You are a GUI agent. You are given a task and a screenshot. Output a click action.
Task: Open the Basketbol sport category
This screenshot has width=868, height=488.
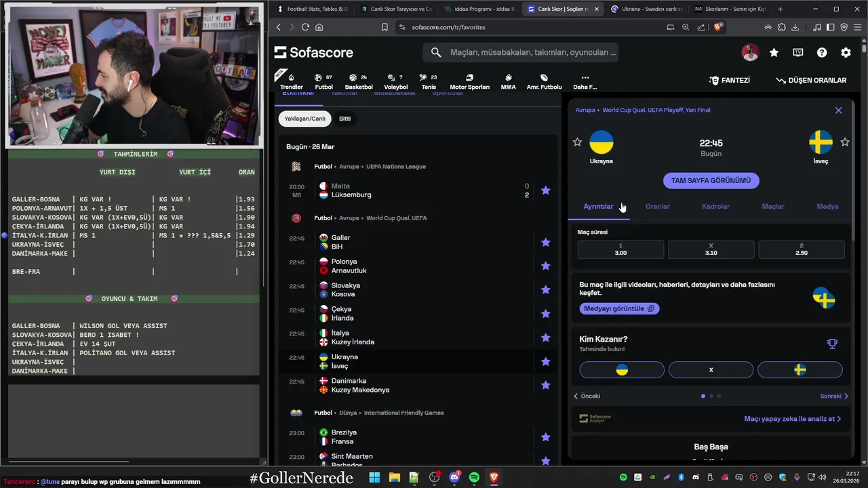coord(359,81)
